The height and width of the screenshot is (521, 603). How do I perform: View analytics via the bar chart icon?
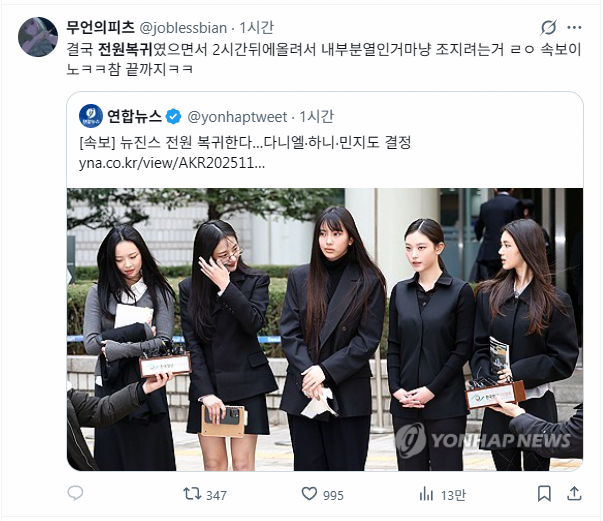426,494
